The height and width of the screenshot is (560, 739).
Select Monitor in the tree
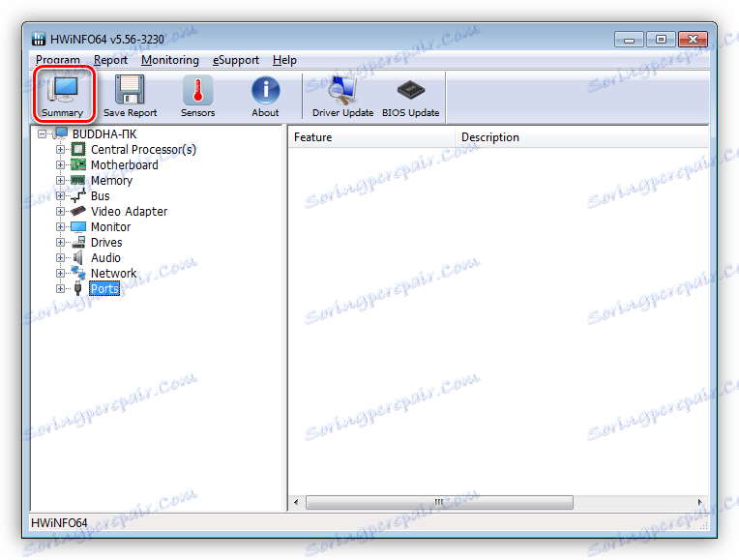click(x=111, y=226)
